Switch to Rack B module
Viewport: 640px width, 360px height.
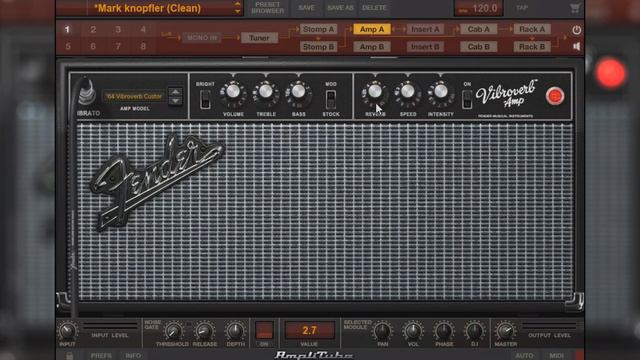coord(532,47)
